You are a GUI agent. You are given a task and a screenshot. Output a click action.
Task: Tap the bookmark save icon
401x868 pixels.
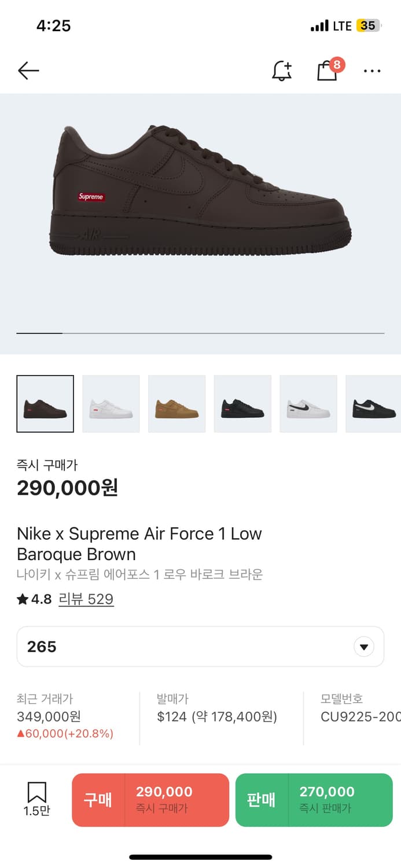(36, 799)
